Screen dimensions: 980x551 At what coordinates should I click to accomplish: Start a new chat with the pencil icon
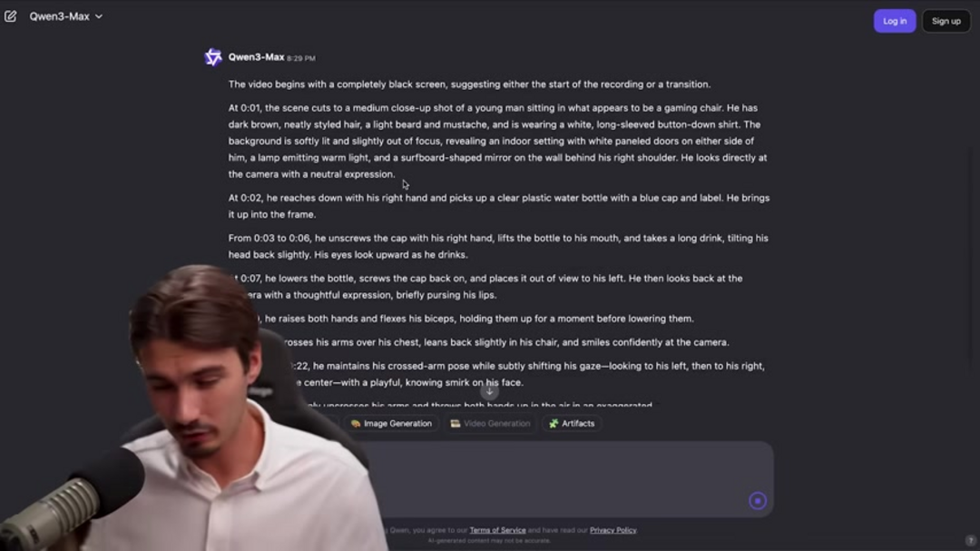pos(11,16)
